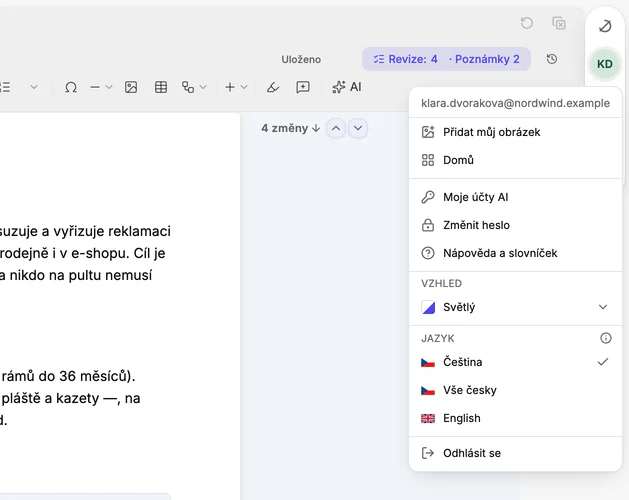Viewport: 629px width, 500px height.
Task: Open the Revize: 4 review panel
Action: 405,59
